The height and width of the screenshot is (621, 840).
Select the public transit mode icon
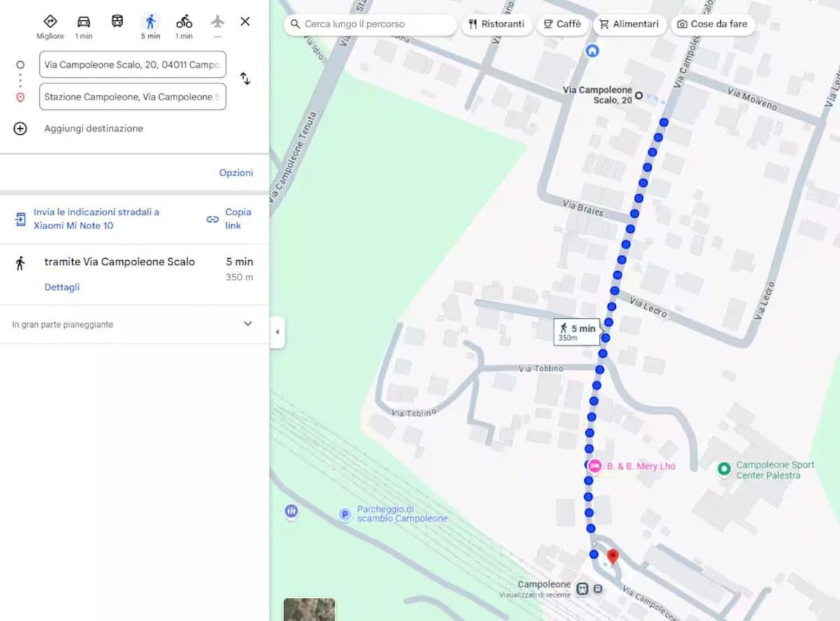coord(117,22)
